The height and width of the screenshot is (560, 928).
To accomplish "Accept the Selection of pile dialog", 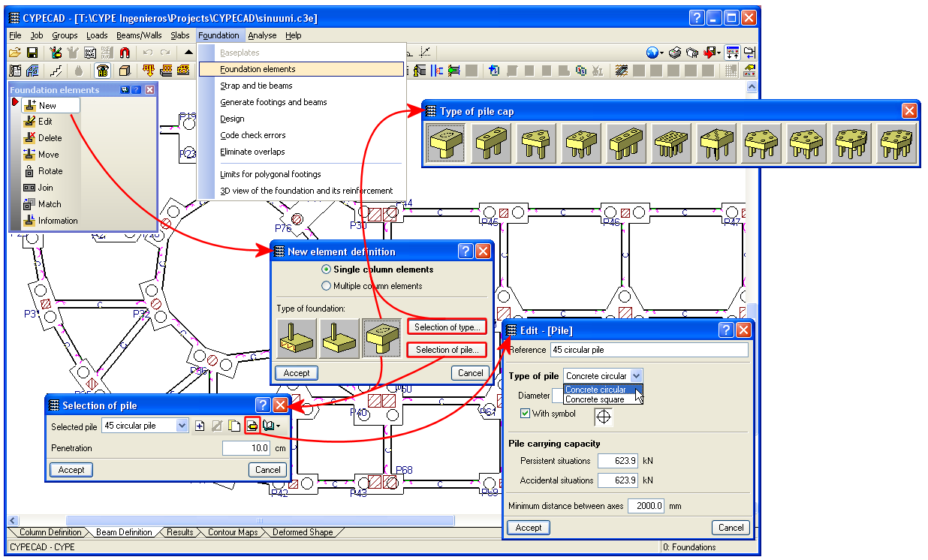I will tap(71, 470).
